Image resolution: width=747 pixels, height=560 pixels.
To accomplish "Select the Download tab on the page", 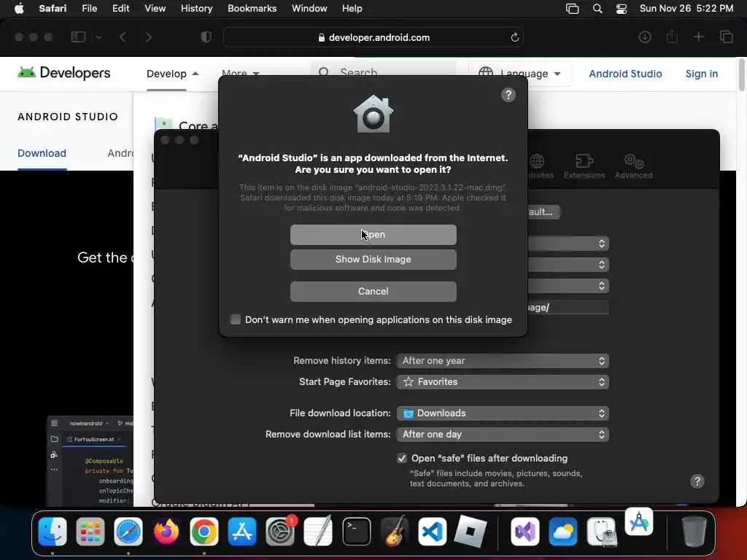I will 42,153.
